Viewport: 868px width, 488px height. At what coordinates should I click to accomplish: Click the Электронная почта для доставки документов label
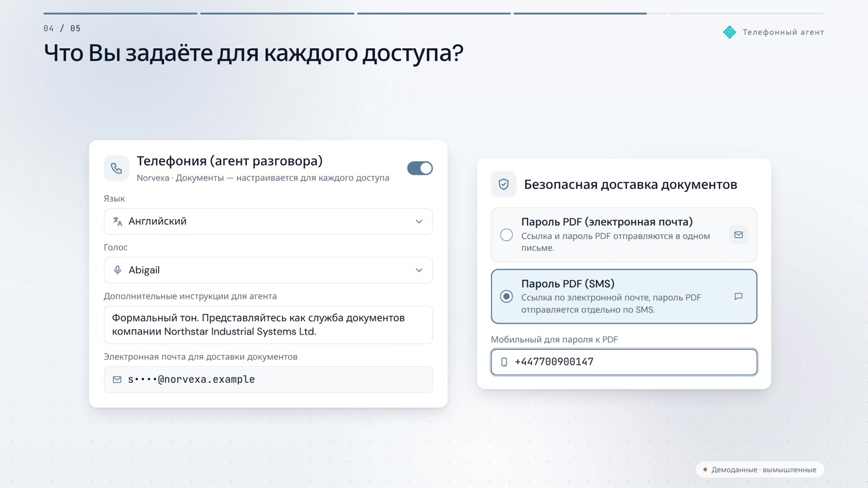point(201,357)
